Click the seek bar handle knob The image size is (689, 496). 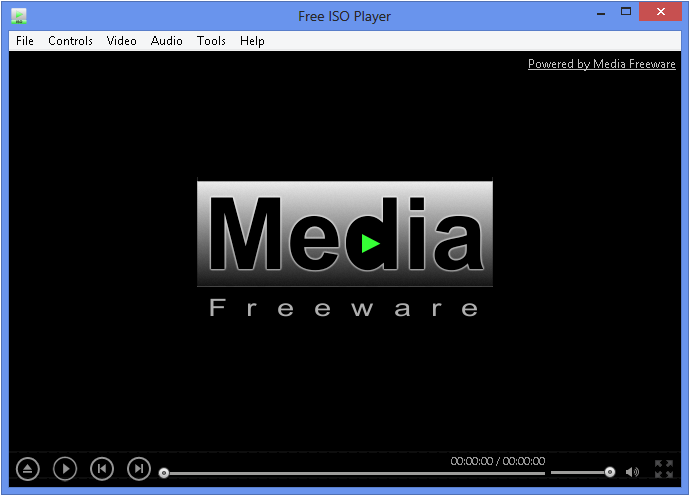click(164, 473)
